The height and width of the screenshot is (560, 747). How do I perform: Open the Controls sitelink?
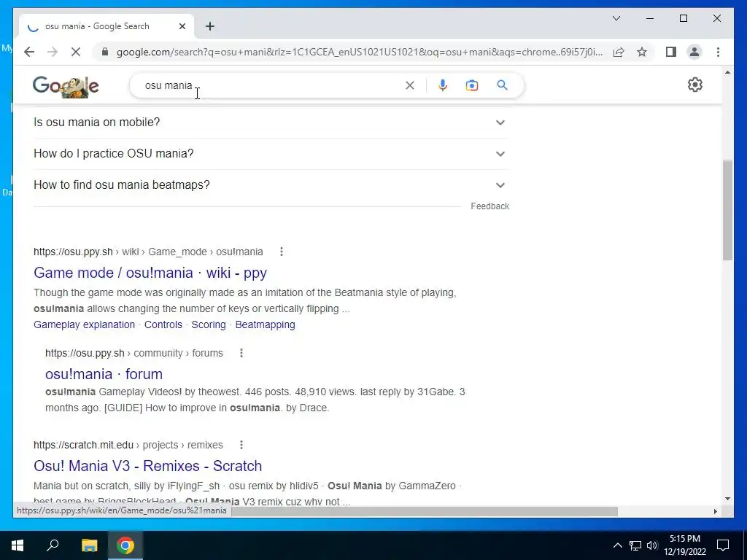(163, 324)
